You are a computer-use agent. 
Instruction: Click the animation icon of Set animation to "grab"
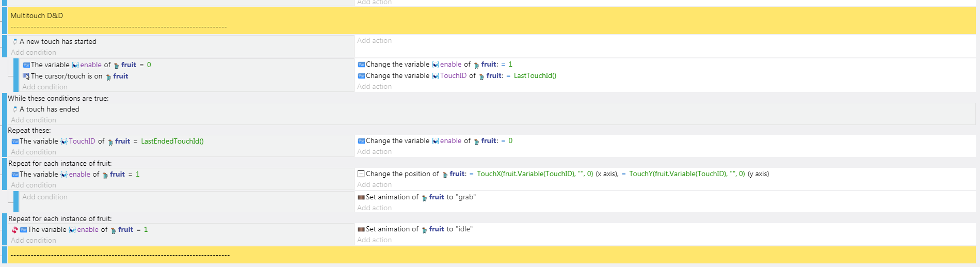click(361, 197)
